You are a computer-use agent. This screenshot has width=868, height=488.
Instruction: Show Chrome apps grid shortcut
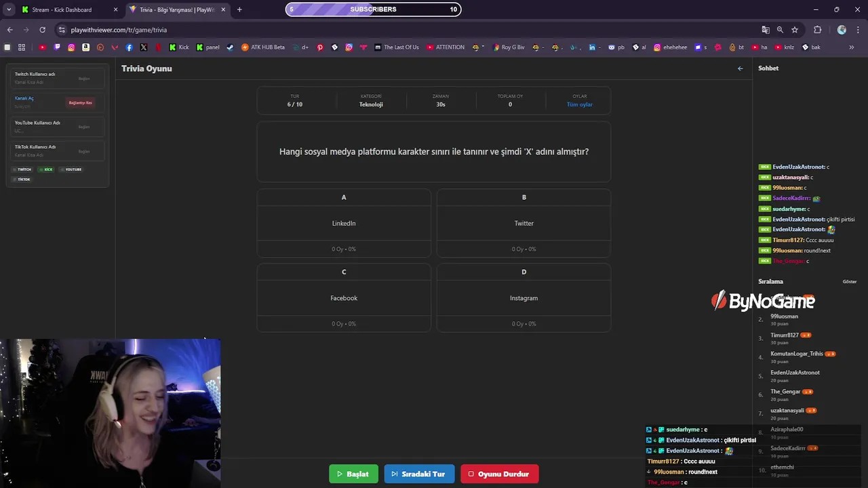(x=22, y=47)
